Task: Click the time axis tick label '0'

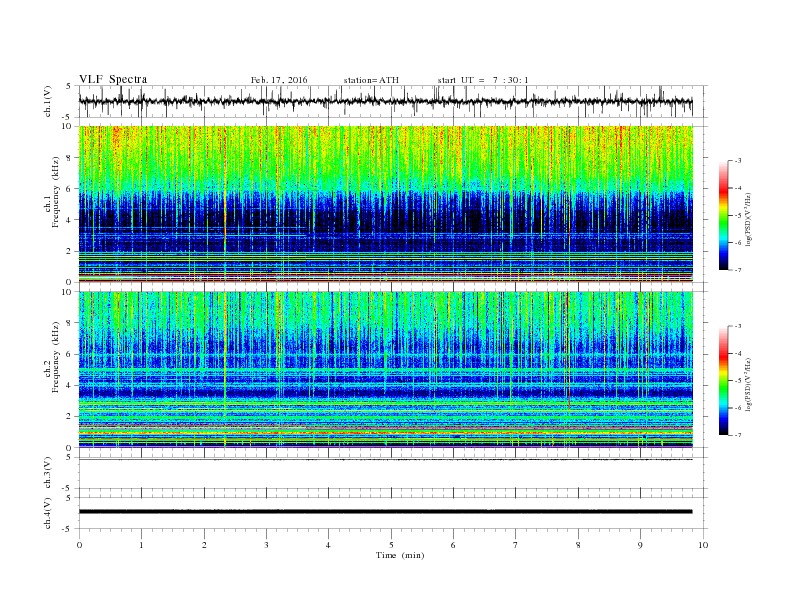Action: pyautogui.click(x=79, y=545)
